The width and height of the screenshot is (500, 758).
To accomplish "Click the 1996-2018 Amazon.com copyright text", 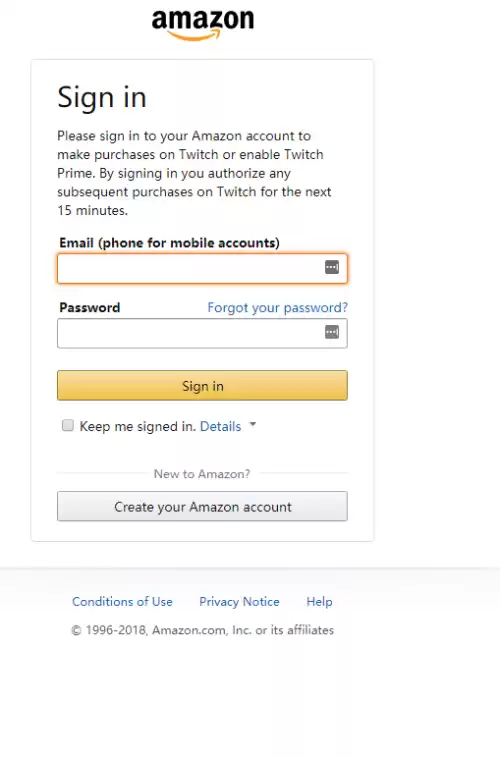I will 203,630.
